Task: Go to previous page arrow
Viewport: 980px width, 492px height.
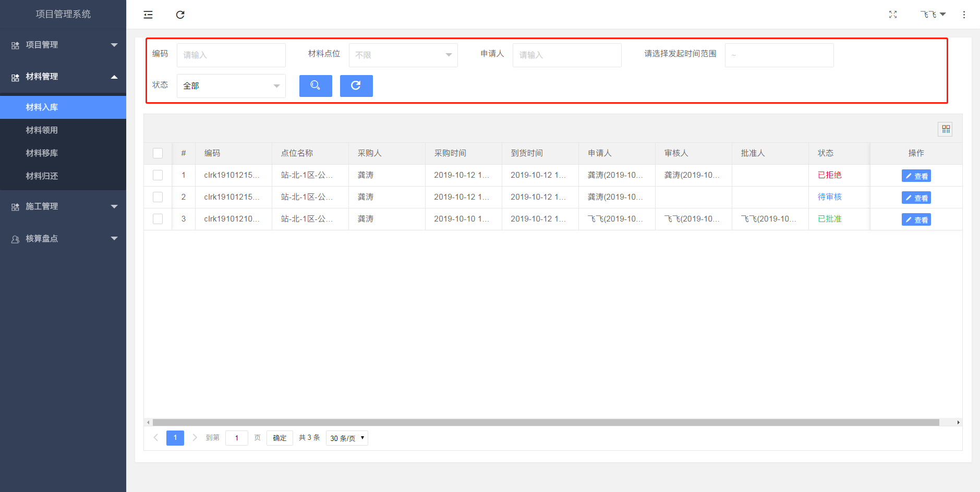Action: pos(155,438)
